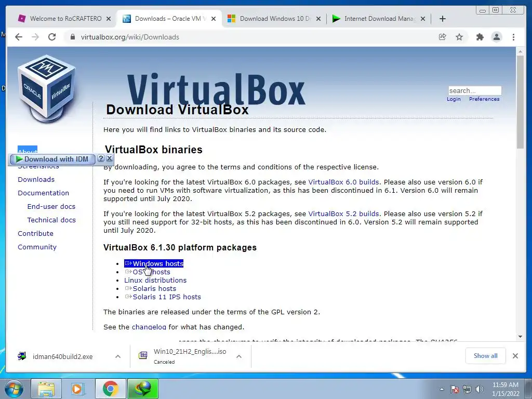Click the address bar URL
Screen dimensions: 532x399
130,37
